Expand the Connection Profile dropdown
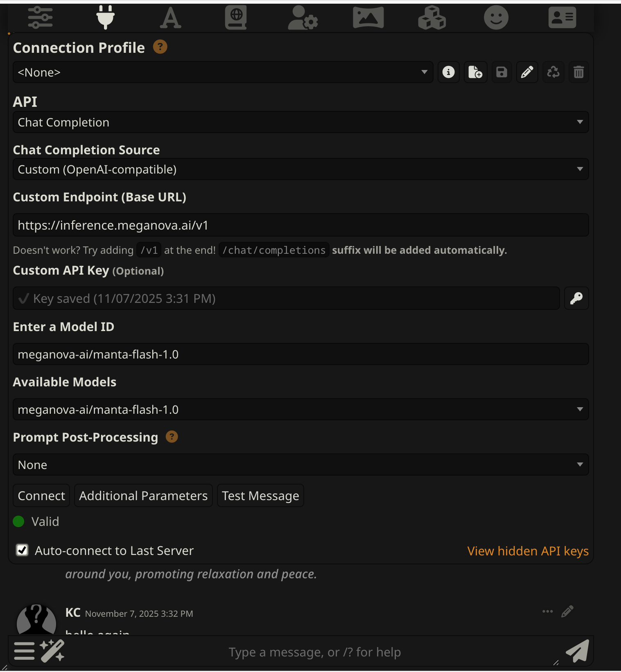Image resolution: width=621 pixels, height=672 pixels. [223, 72]
